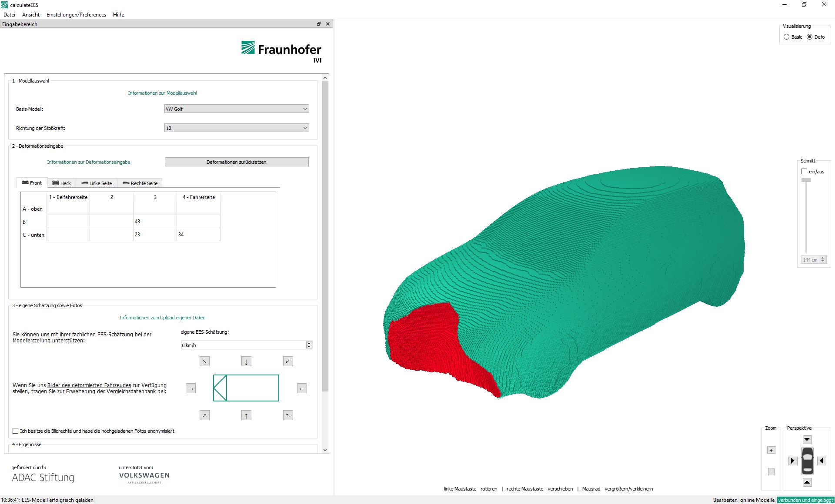
Task: Click 'online Modelle' in status bar
Action: click(757, 500)
